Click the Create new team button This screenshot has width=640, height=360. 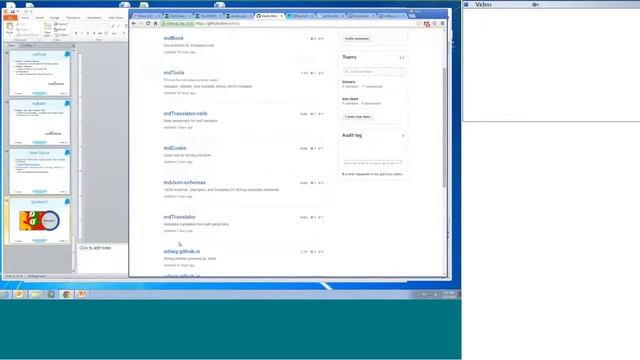coord(358,117)
